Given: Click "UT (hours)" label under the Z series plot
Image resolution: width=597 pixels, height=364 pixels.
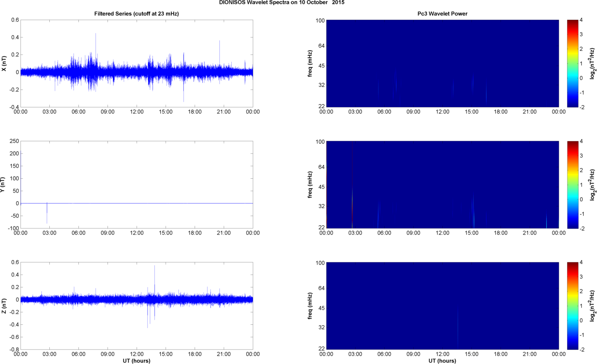Looking at the screenshot, I should coord(137,361).
